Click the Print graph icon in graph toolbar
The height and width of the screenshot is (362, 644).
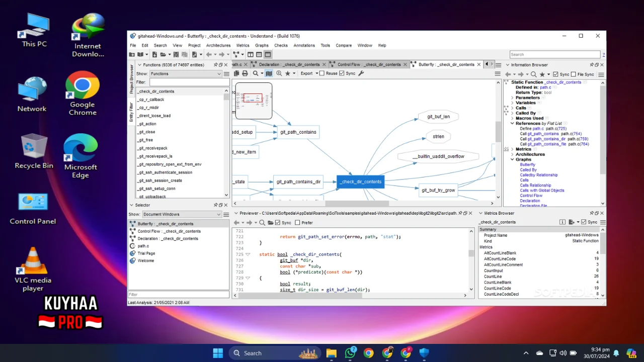point(245,73)
